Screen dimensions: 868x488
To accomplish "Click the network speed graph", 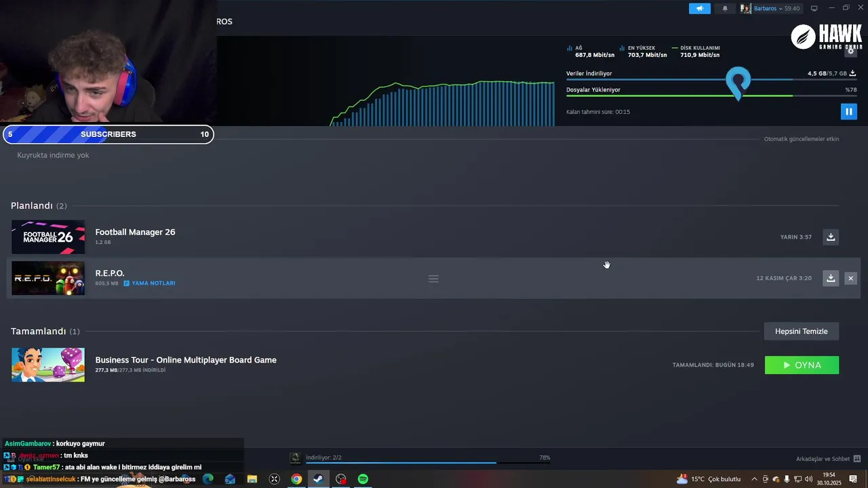I will click(x=442, y=103).
